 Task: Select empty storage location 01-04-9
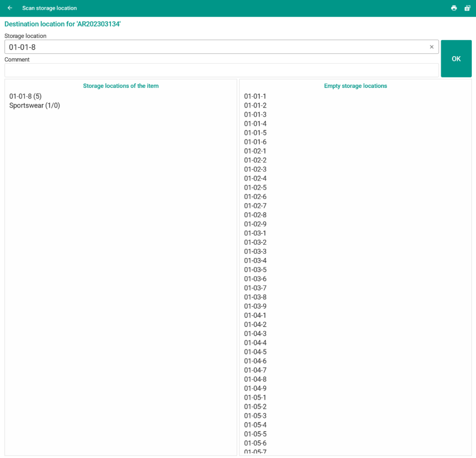[x=255, y=388]
